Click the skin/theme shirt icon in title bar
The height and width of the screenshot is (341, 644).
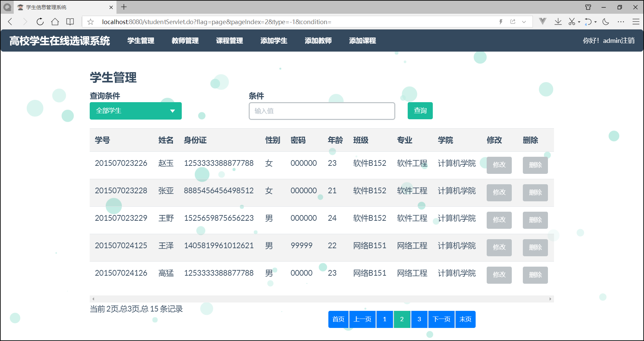588,7
